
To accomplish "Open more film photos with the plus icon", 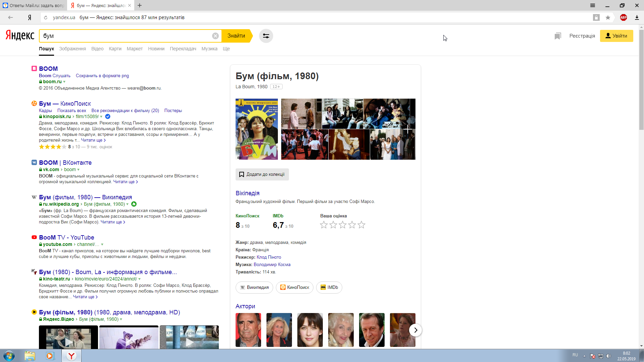I will coord(408,129).
